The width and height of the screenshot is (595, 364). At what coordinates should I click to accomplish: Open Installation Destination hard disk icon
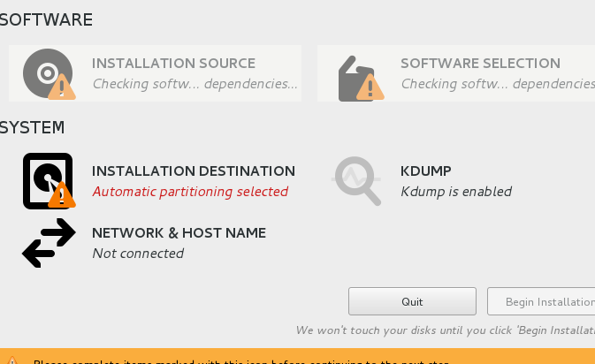click(x=49, y=181)
